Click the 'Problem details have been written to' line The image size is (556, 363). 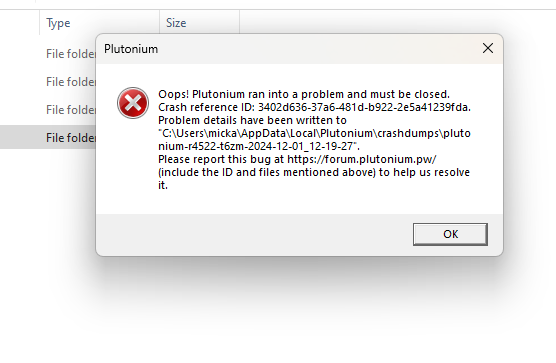click(x=252, y=120)
